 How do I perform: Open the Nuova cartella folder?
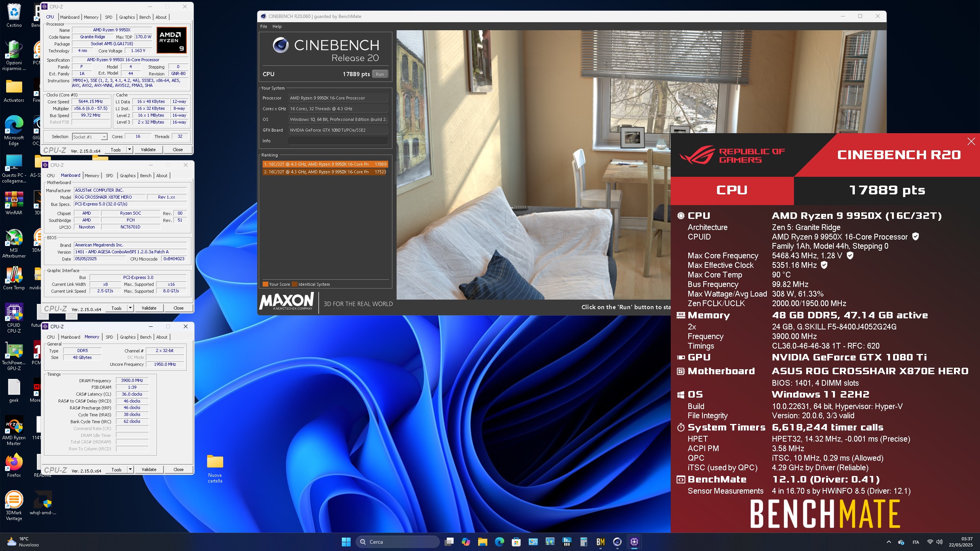(x=215, y=469)
